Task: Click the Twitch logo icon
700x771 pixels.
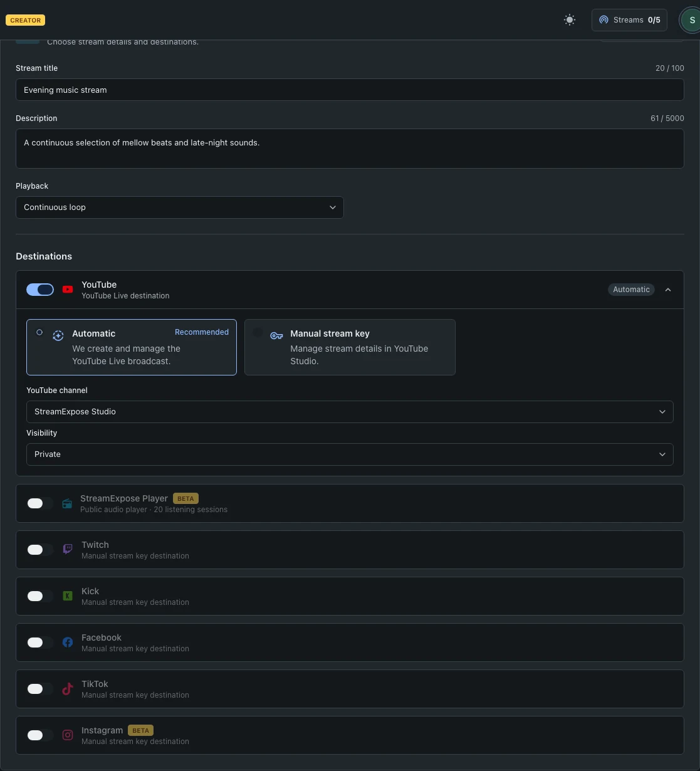Action: pyautogui.click(x=68, y=550)
